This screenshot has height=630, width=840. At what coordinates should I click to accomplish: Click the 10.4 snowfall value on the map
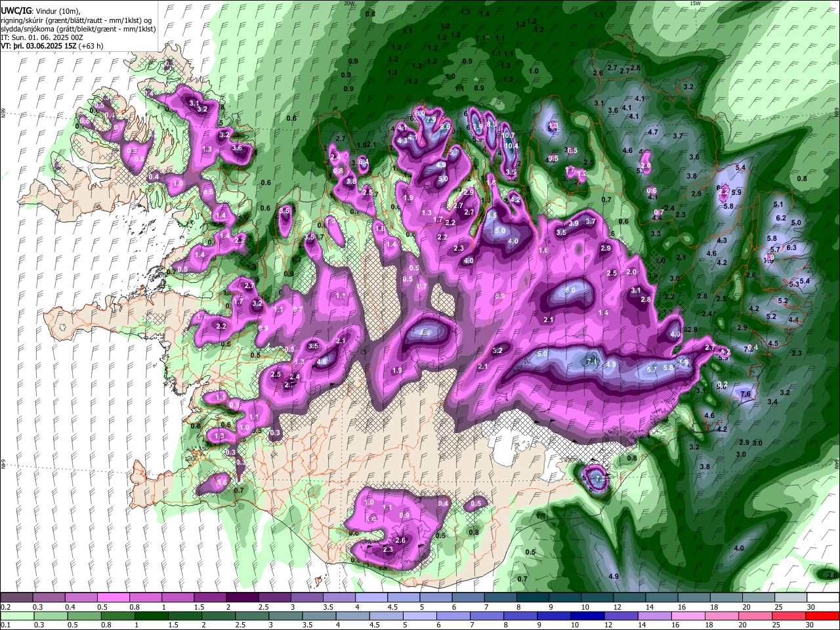click(511, 146)
